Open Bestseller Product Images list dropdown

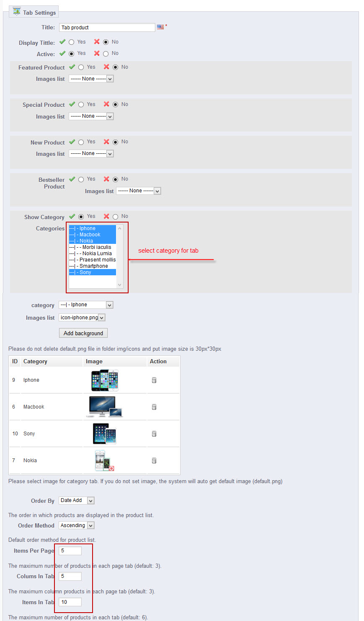(x=139, y=191)
